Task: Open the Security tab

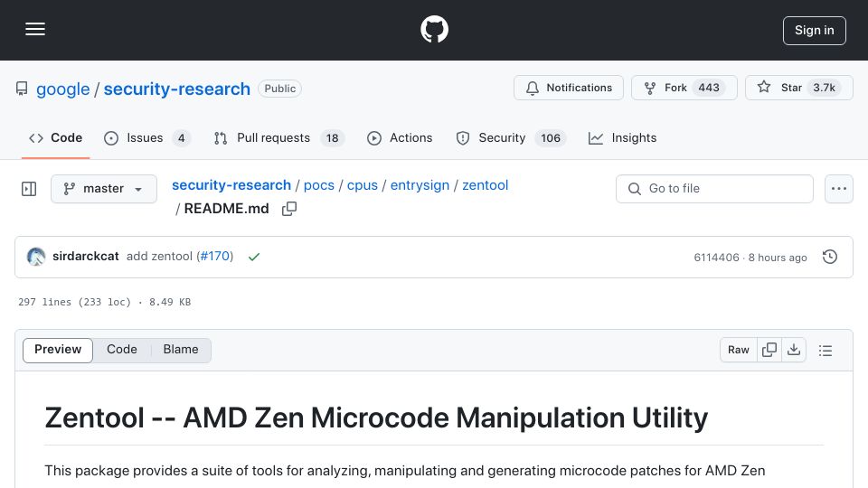Action: [511, 137]
